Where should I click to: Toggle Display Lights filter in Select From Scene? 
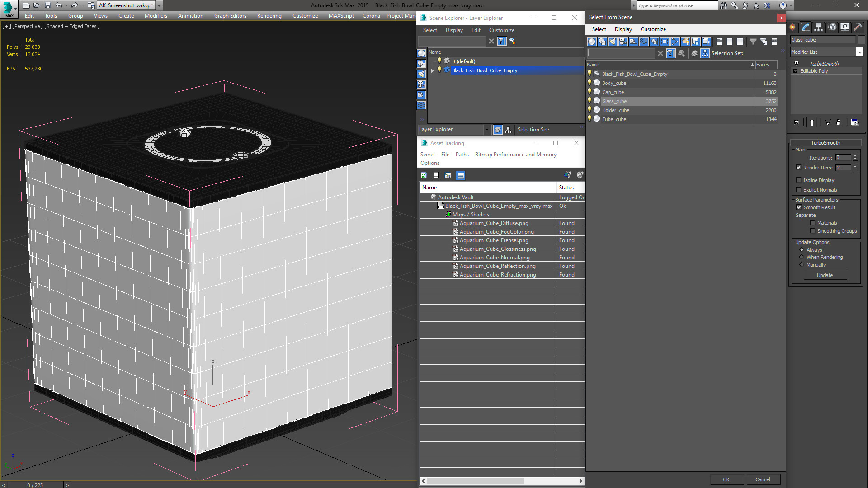click(613, 42)
